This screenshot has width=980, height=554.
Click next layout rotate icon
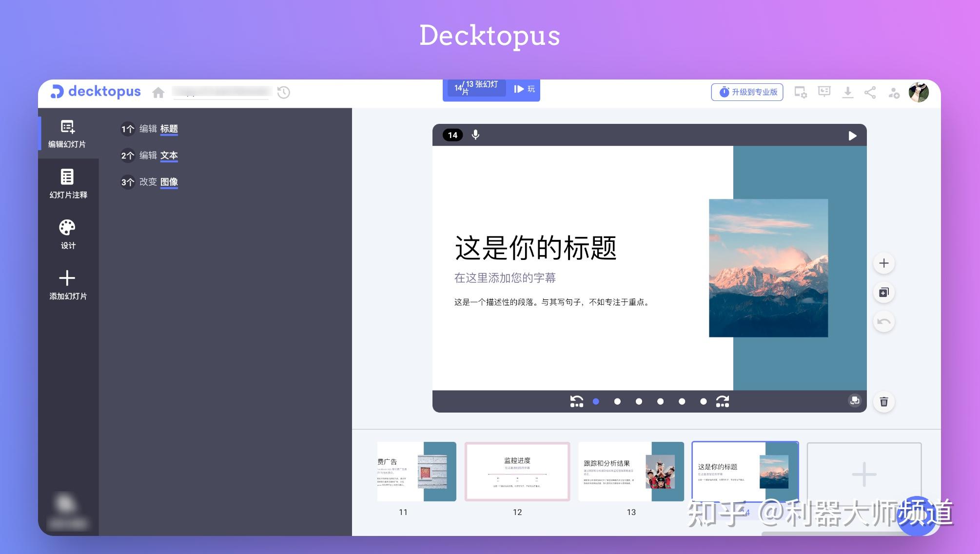[x=723, y=401]
